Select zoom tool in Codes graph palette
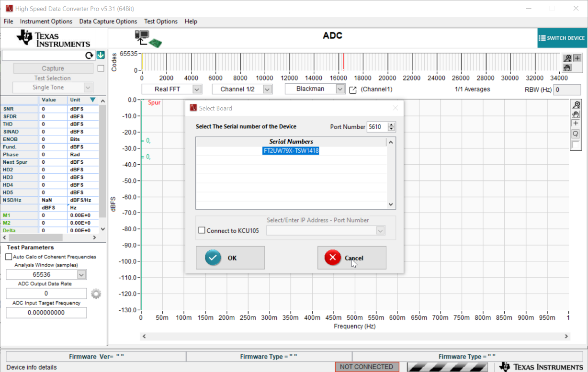The image size is (588, 372). (x=567, y=58)
